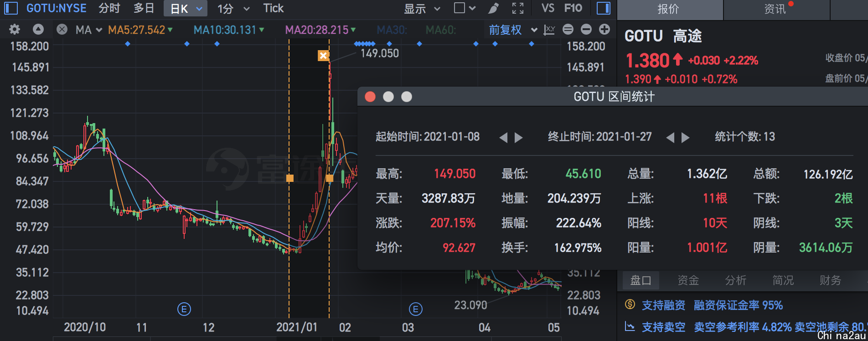The height and width of the screenshot is (341, 868).
Task: Open the drawing brush tool
Action: tap(494, 8)
